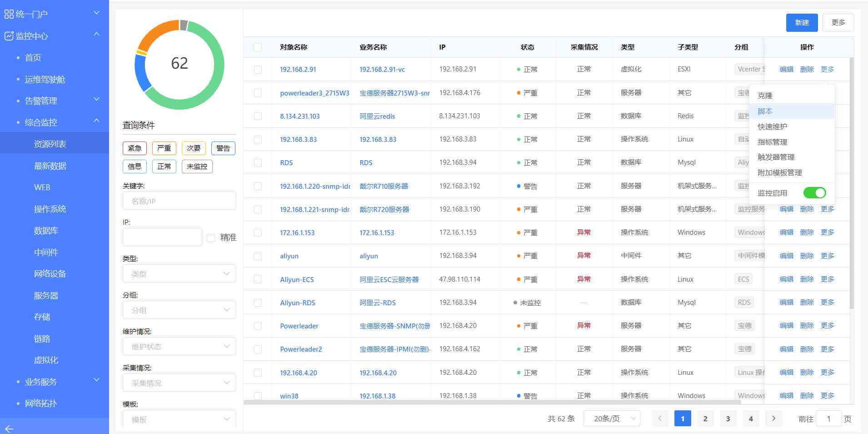The image size is (868, 434).
Task: Choose 克隆 from the more menu
Action: 792,96
